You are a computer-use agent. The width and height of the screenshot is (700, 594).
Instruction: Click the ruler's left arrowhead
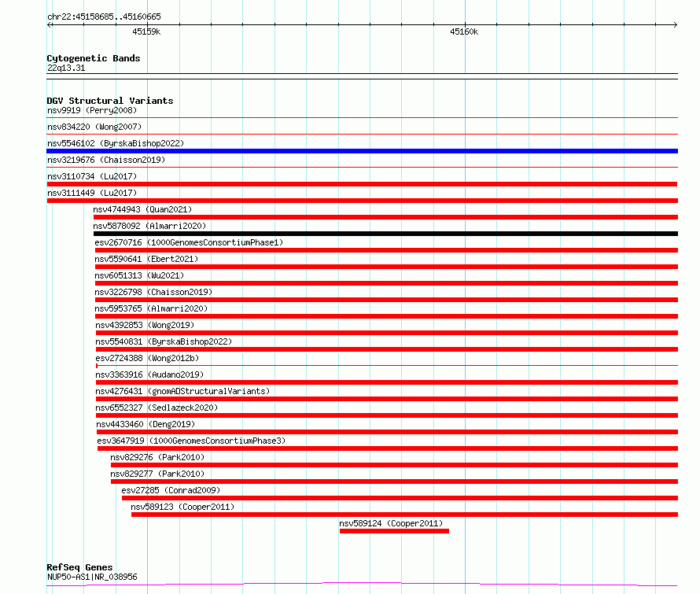(50, 25)
